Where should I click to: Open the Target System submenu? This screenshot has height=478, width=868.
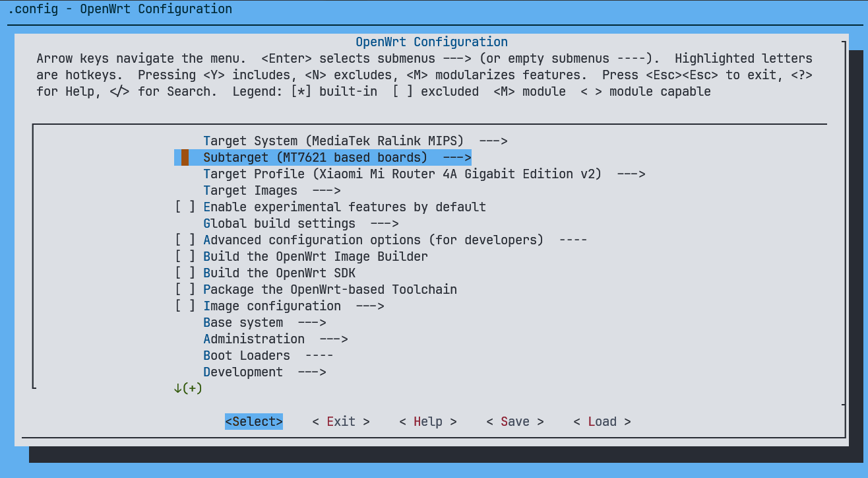click(x=354, y=141)
